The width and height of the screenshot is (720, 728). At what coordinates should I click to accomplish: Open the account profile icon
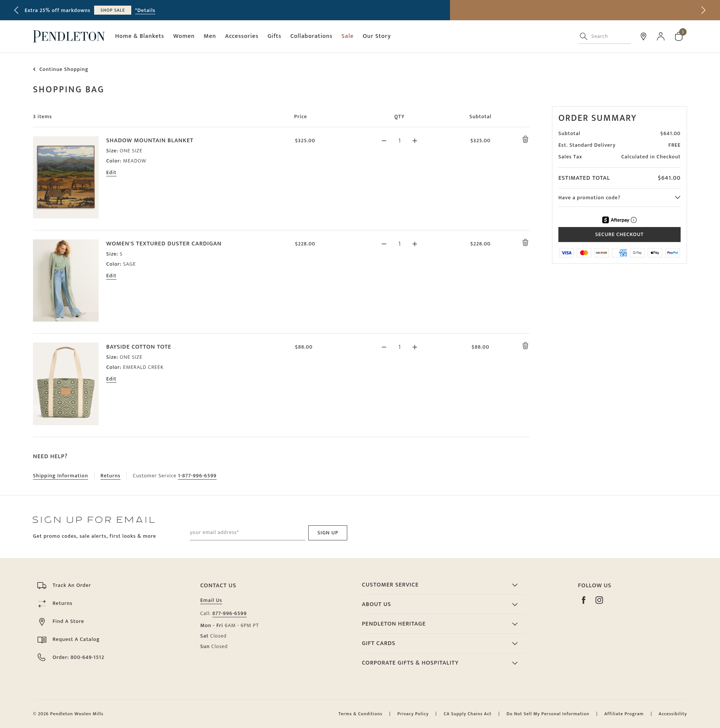click(x=660, y=36)
